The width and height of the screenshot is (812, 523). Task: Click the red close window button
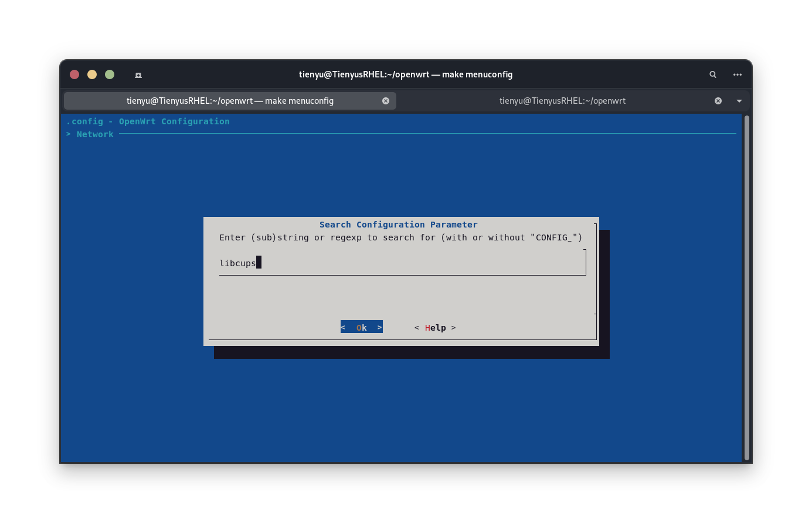(x=74, y=74)
